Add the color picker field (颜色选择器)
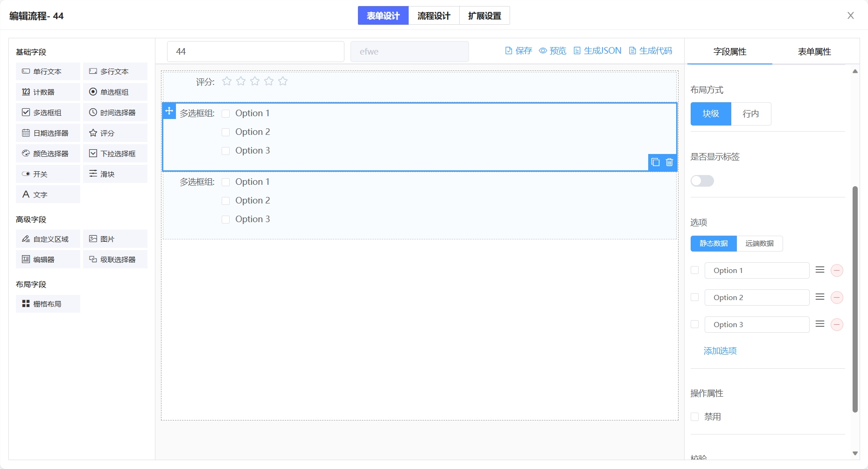 point(48,154)
